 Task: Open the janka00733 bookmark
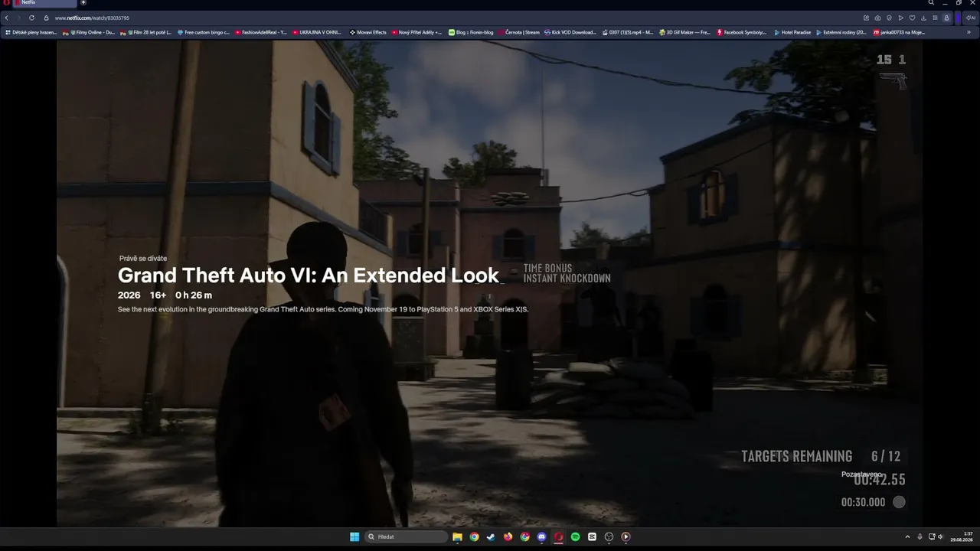(900, 32)
